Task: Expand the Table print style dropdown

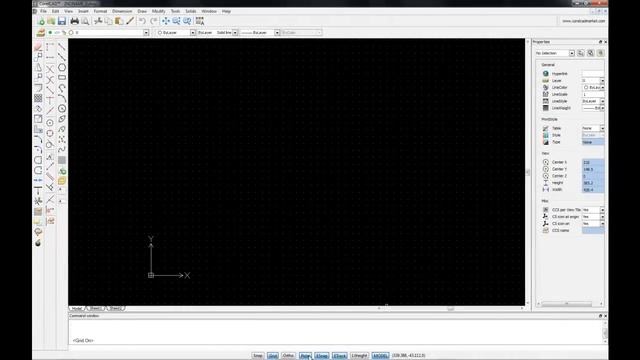Action: point(602,129)
